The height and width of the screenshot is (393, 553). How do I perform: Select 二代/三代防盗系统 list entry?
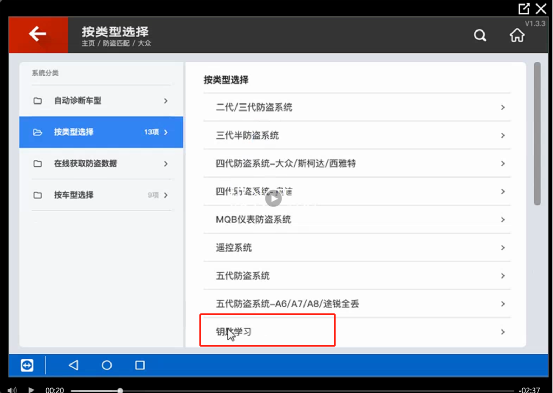[x=357, y=107]
